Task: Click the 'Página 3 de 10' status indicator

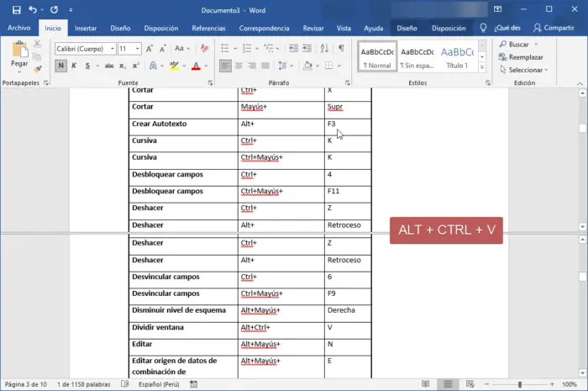Action: coord(25,384)
